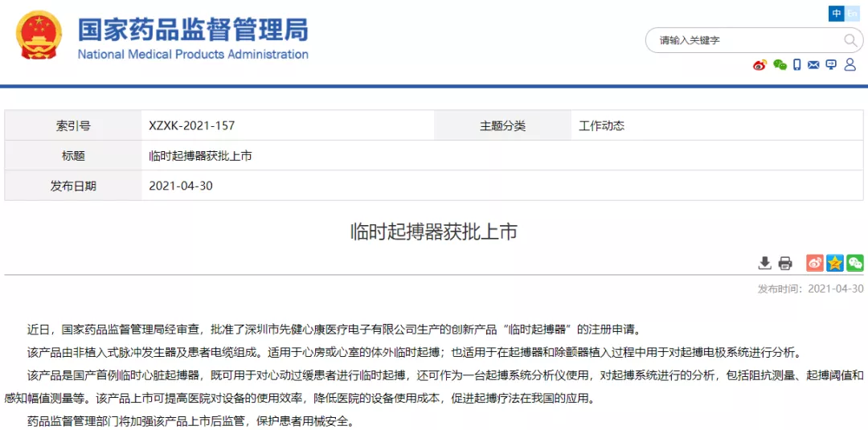Click the magnifier search icon
The image size is (868, 430).
coord(850,40)
